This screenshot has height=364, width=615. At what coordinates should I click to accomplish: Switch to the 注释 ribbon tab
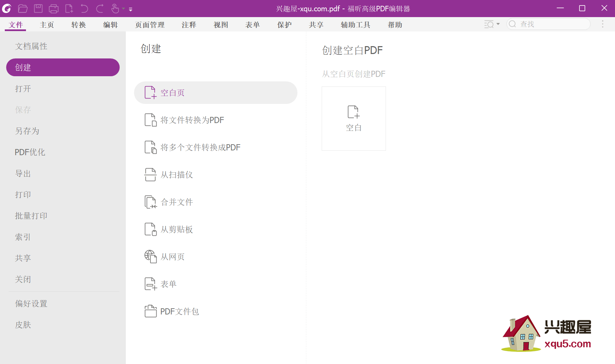click(x=189, y=25)
